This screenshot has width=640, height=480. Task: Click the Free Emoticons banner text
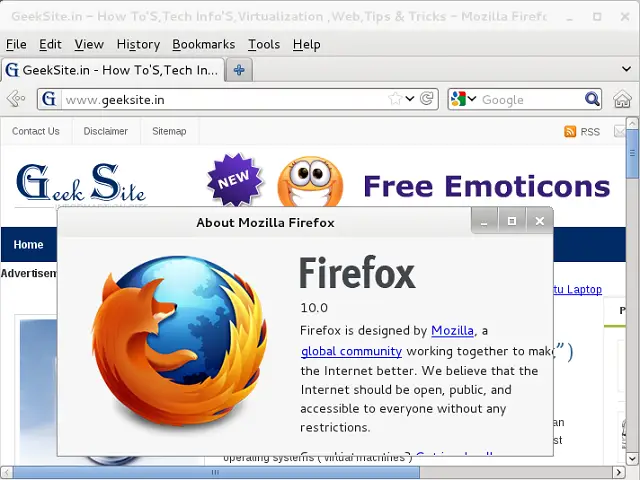[487, 186]
